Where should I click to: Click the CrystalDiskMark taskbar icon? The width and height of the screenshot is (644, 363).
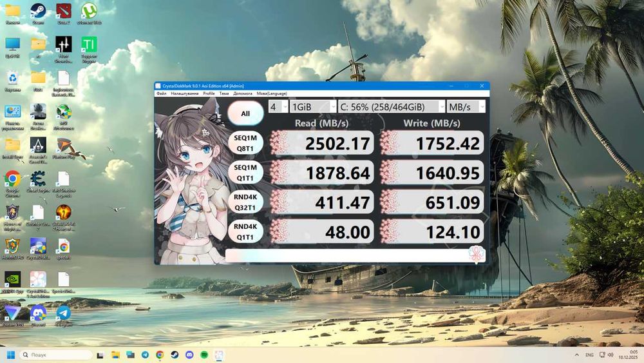tap(219, 355)
